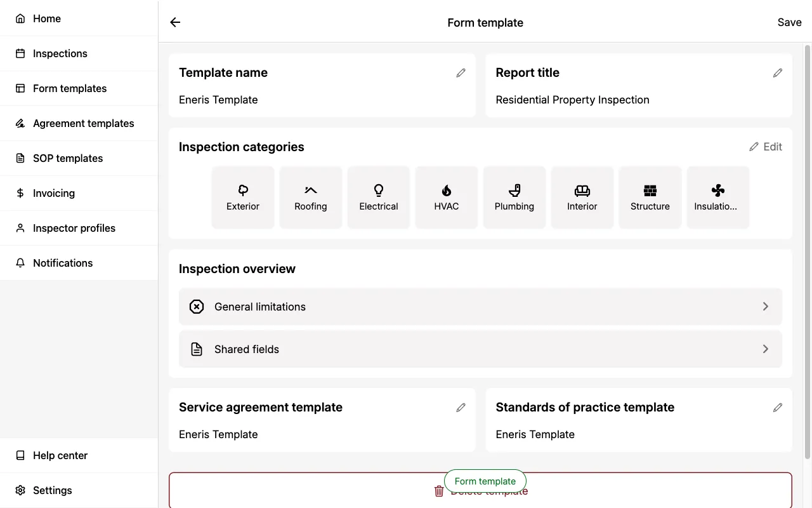The height and width of the screenshot is (508, 812).
Task: Click the Save button
Action: (x=789, y=22)
